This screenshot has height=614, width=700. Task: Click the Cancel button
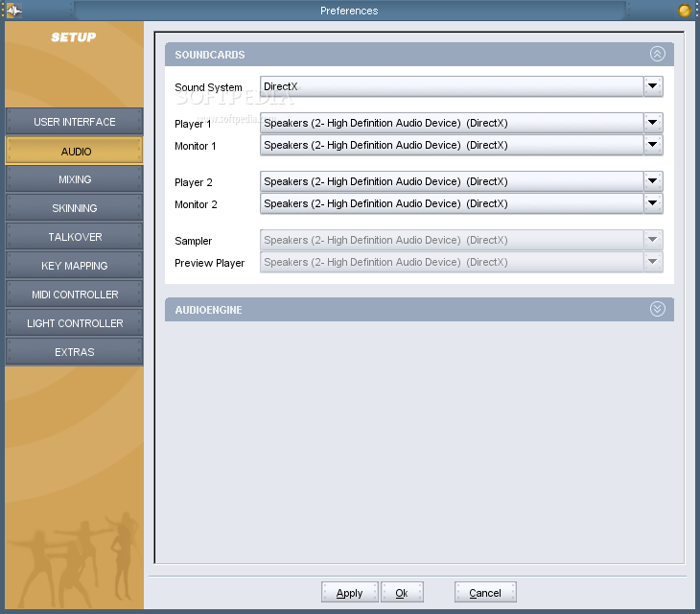pyautogui.click(x=485, y=593)
